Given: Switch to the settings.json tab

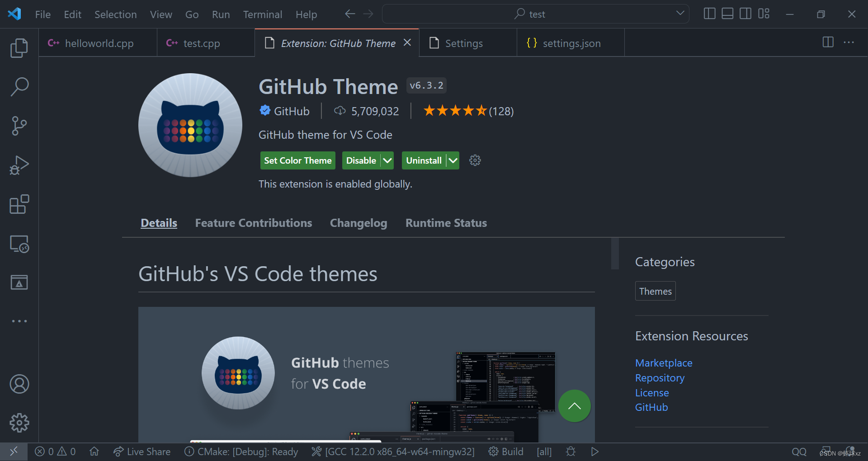Looking at the screenshot, I should [571, 43].
